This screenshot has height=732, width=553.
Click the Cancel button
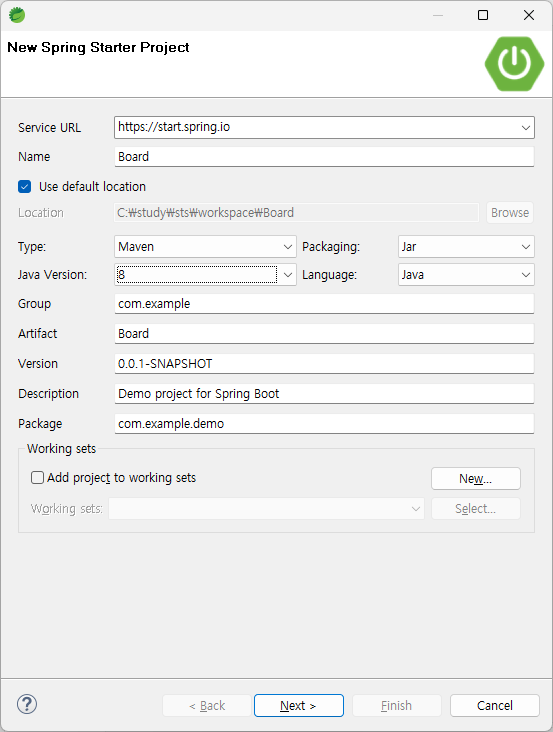point(495,705)
